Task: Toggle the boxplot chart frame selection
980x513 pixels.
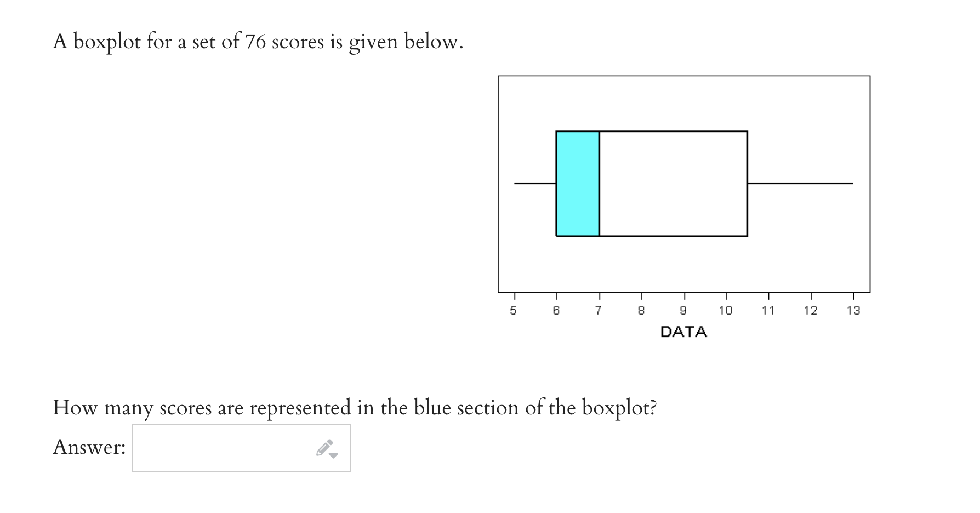Action: pos(685,77)
